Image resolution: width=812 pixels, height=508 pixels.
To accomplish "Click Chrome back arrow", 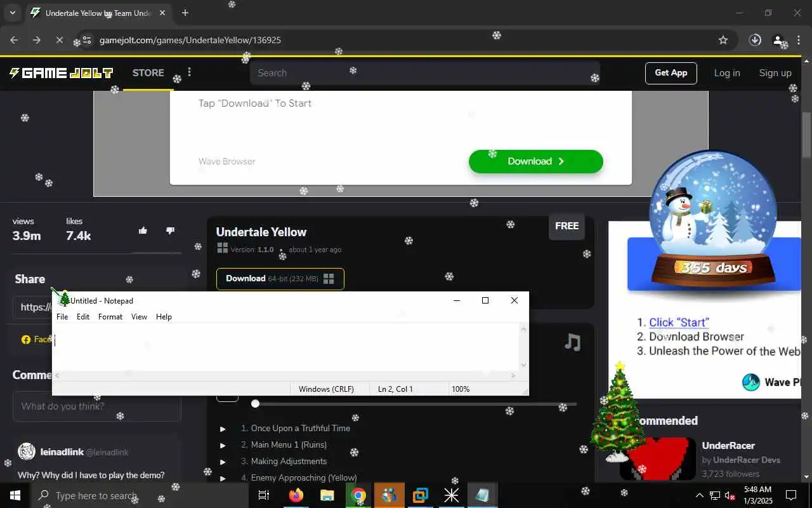I will click(14, 40).
